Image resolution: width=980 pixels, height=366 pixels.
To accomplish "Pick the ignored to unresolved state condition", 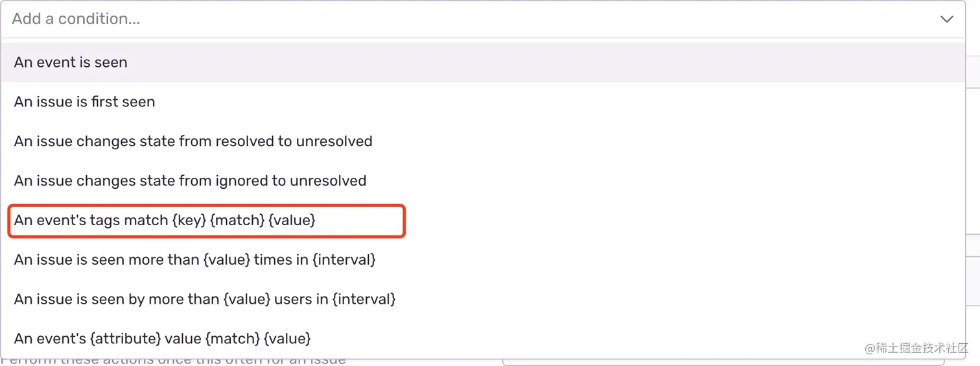I will [x=190, y=180].
